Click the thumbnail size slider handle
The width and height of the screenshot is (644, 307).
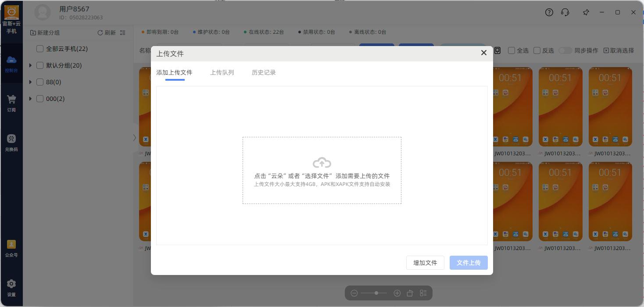click(376, 293)
